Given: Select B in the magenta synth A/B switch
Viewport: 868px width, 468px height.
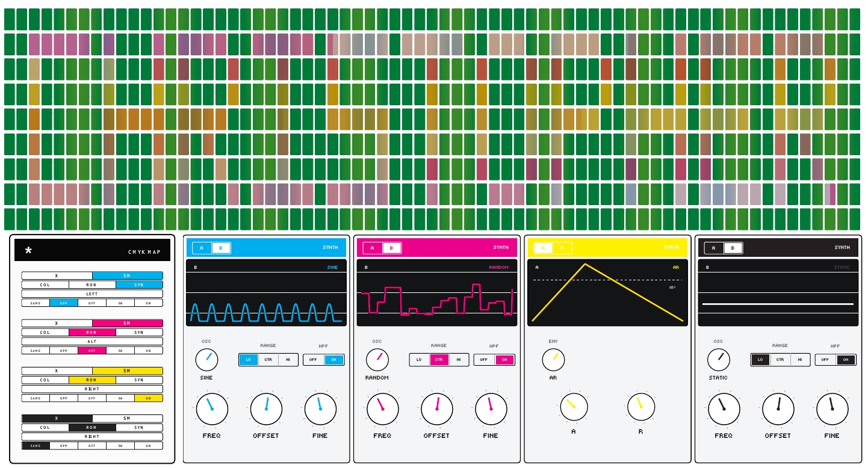Looking at the screenshot, I should [391, 248].
